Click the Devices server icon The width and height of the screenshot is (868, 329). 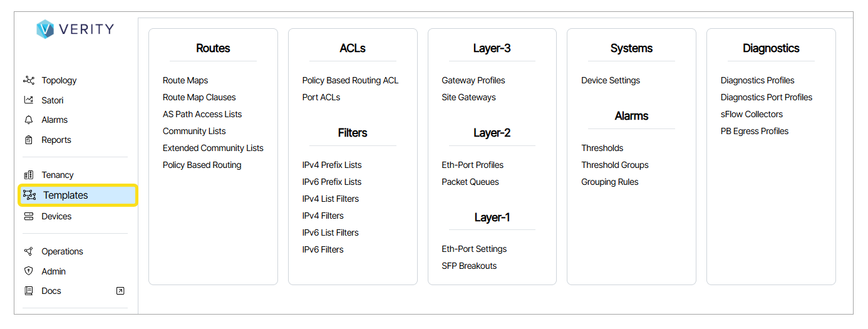(29, 216)
